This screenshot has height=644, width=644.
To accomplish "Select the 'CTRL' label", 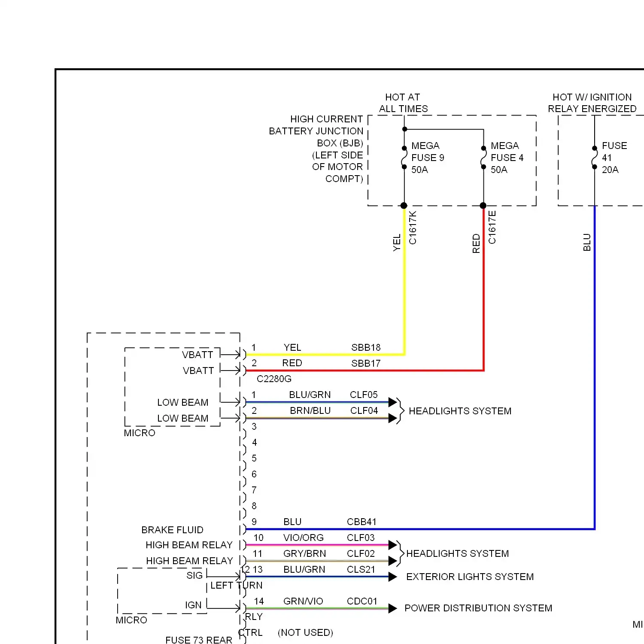I will [251, 632].
